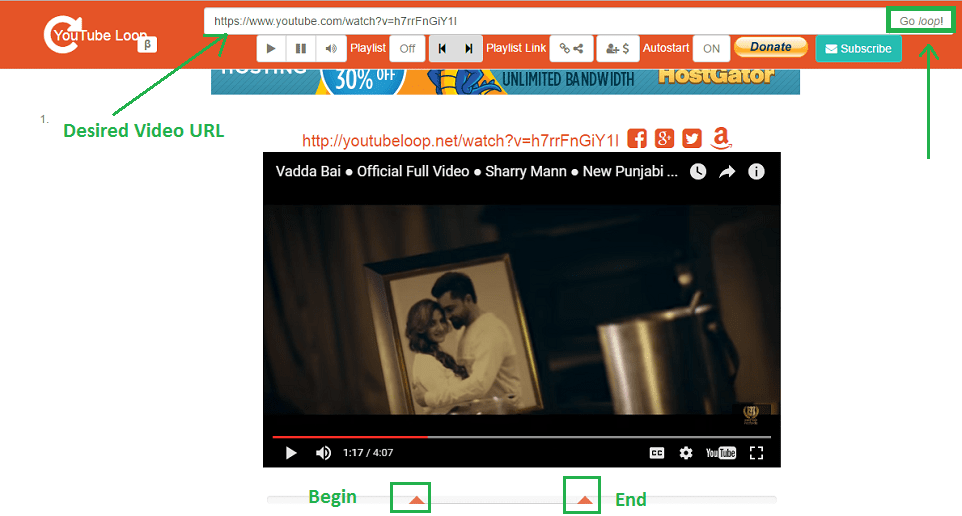Click the Go loop! button

[x=920, y=21]
